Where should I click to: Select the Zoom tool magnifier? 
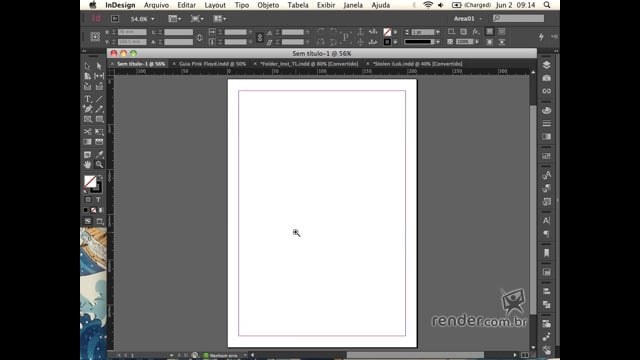[x=99, y=164]
